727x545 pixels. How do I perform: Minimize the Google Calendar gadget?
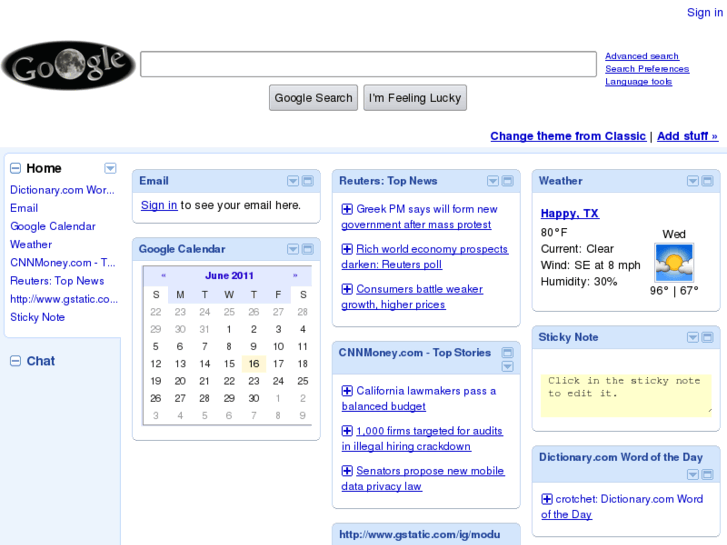(x=308, y=249)
